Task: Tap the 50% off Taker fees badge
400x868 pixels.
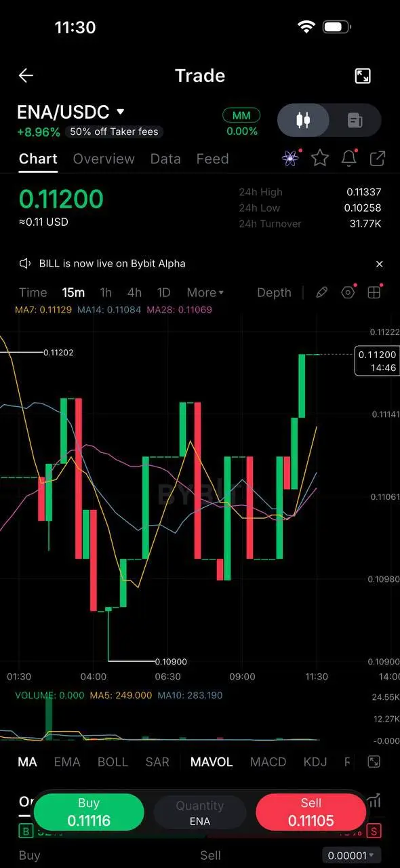Action: (114, 132)
